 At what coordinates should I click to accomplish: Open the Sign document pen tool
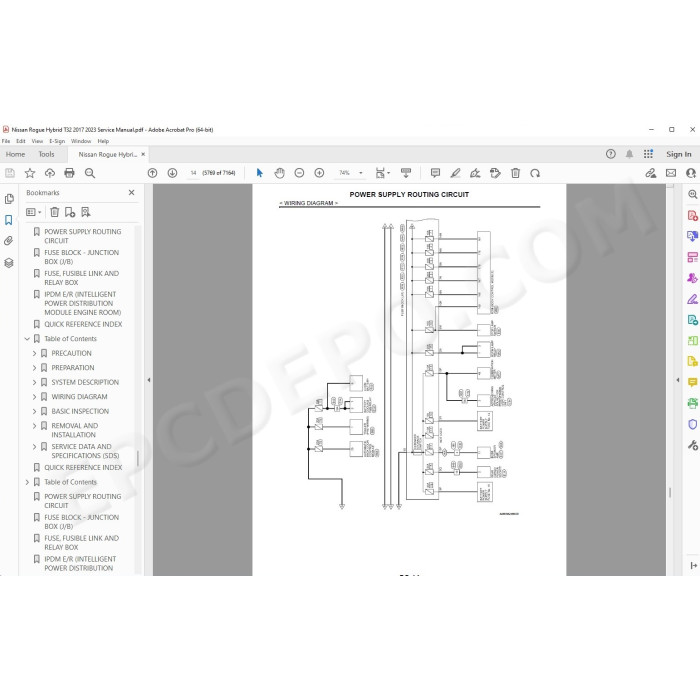[475, 173]
